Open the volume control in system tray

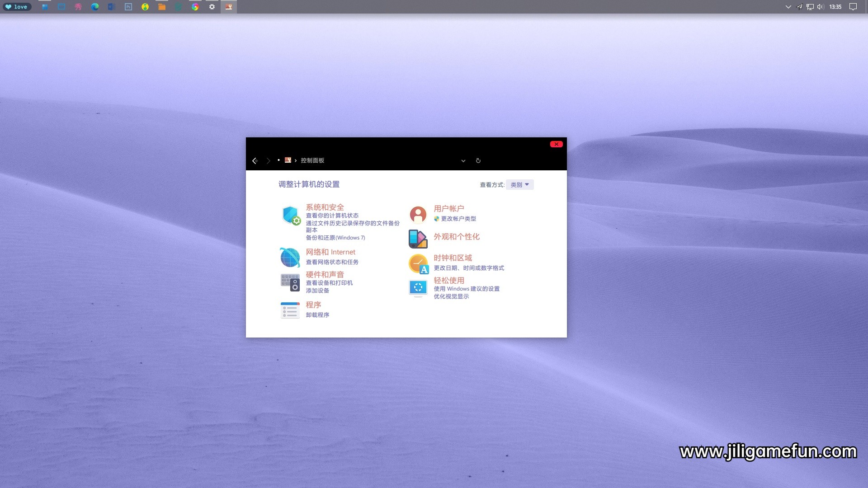coord(821,7)
